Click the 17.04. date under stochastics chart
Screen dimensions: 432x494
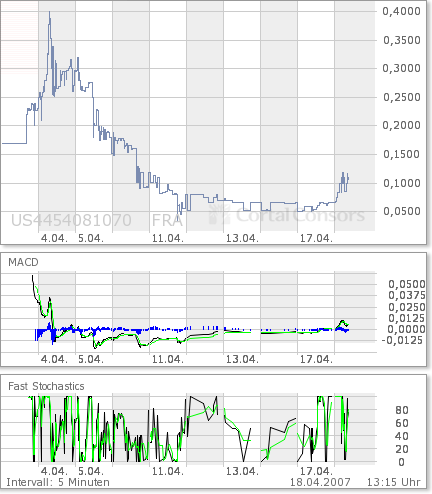(x=316, y=472)
